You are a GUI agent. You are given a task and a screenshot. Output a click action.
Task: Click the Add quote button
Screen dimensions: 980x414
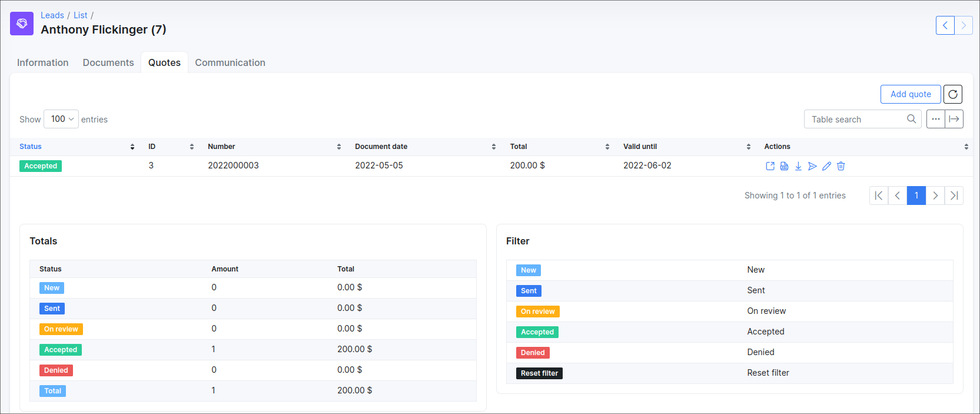(x=910, y=94)
